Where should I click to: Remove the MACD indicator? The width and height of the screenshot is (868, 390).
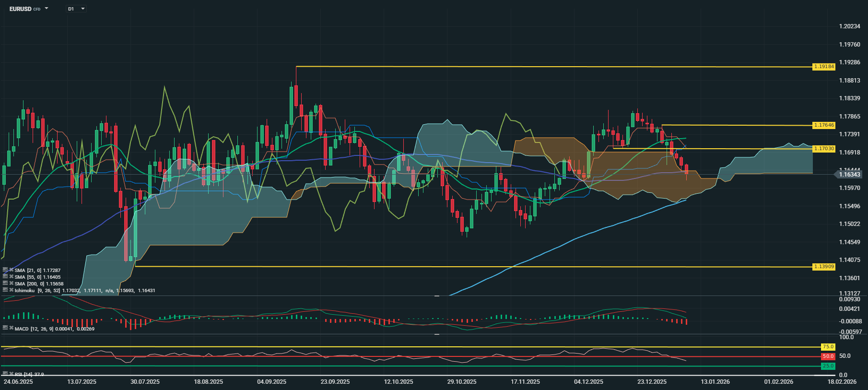[x=11, y=328]
